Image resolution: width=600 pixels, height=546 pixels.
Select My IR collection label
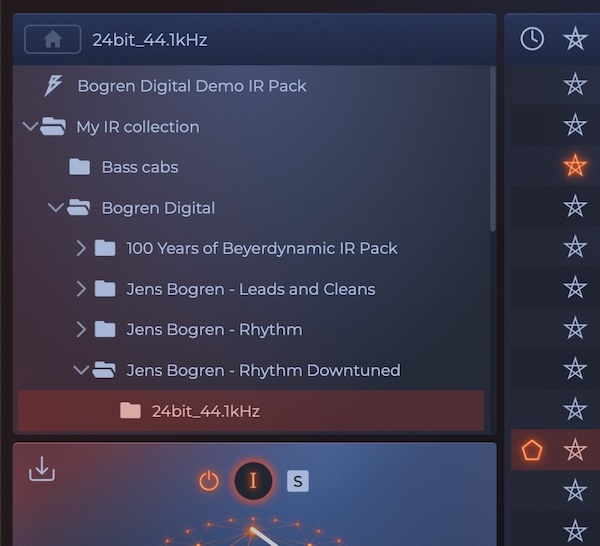point(138,127)
